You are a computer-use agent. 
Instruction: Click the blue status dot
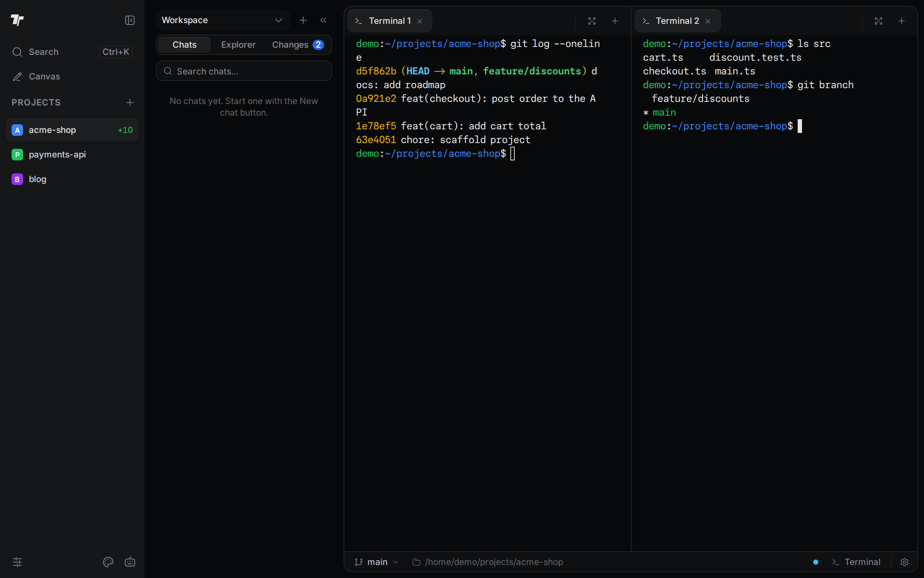tap(816, 562)
